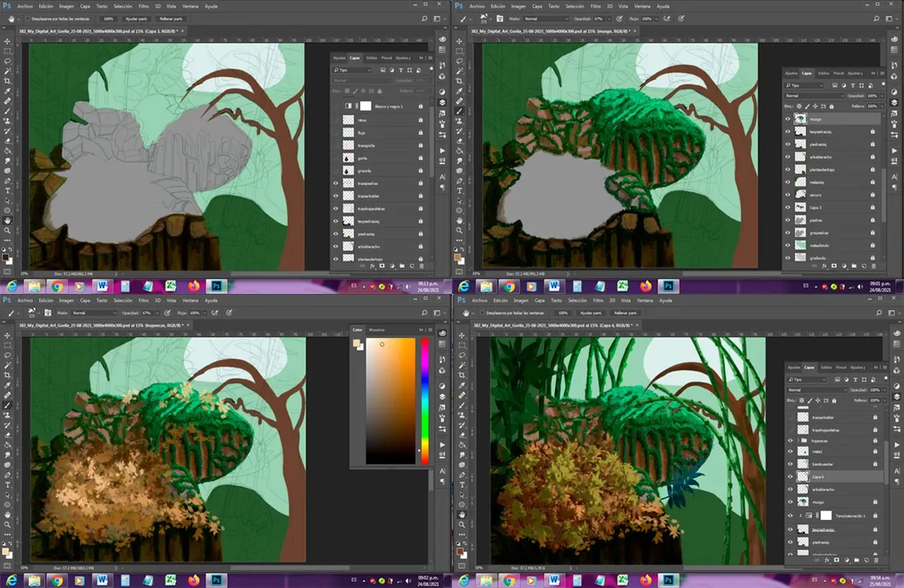Select Hand tool in bottom-right Photoshop window
The width and height of the screenshot is (904, 588).
(x=460, y=515)
